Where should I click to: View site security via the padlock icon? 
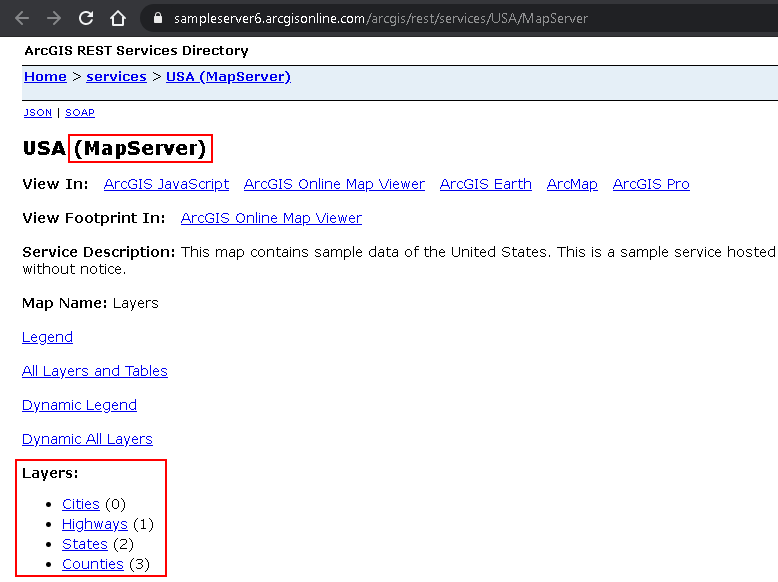coord(158,18)
